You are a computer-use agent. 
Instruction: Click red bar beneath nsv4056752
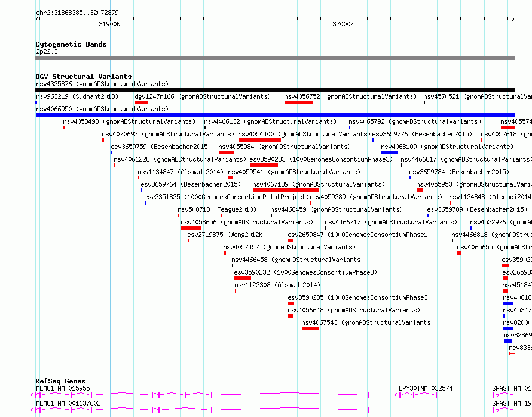coord(298,102)
